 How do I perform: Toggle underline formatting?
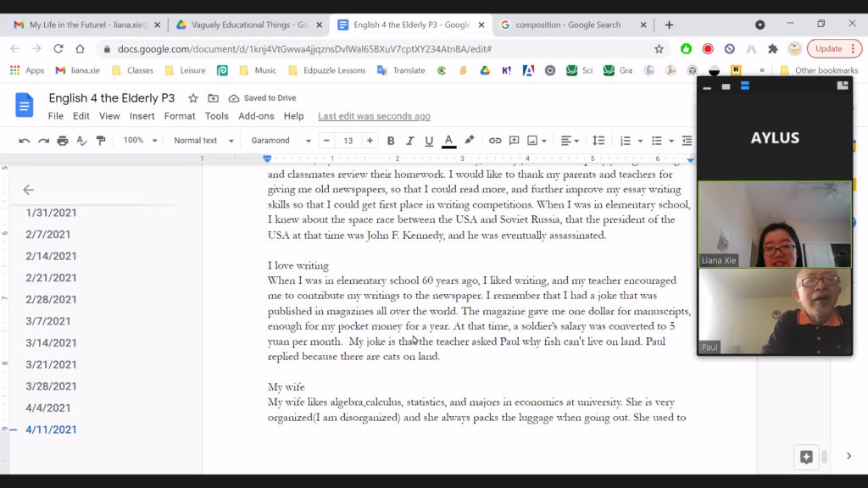tap(428, 141)
